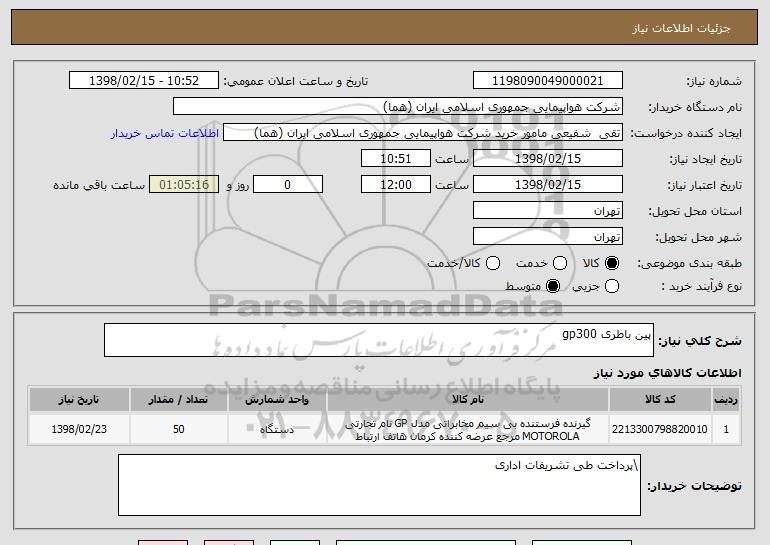
Task: Click the نام کالا column header
Action: (468, 399)
